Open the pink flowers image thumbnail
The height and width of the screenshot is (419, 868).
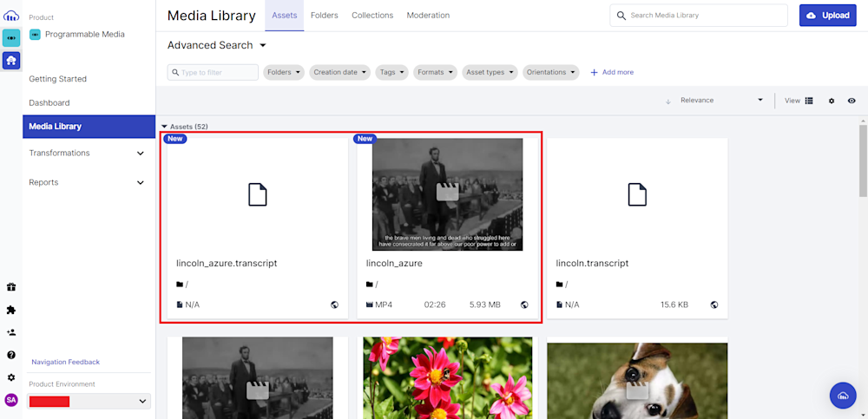click(447, 378)
